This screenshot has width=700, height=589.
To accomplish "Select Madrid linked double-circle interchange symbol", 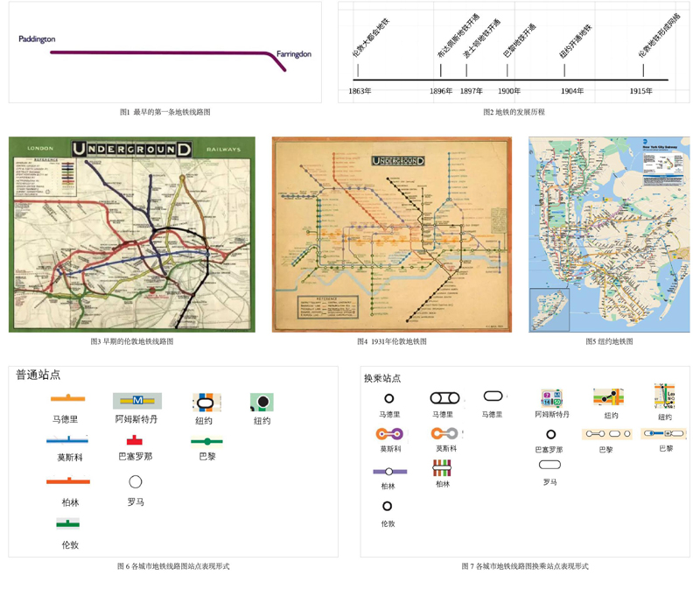I will coord(444,398).
